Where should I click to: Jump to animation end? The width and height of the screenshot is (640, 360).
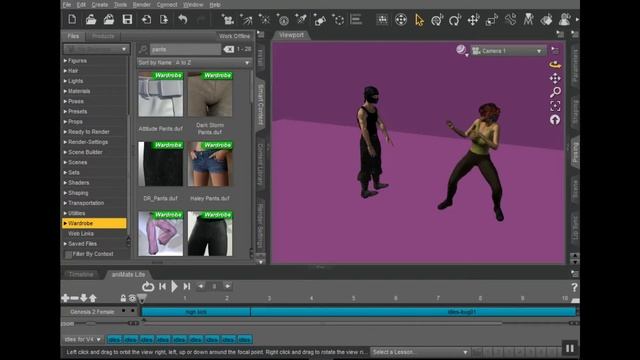pyautogui.click(x=187, y=287)
